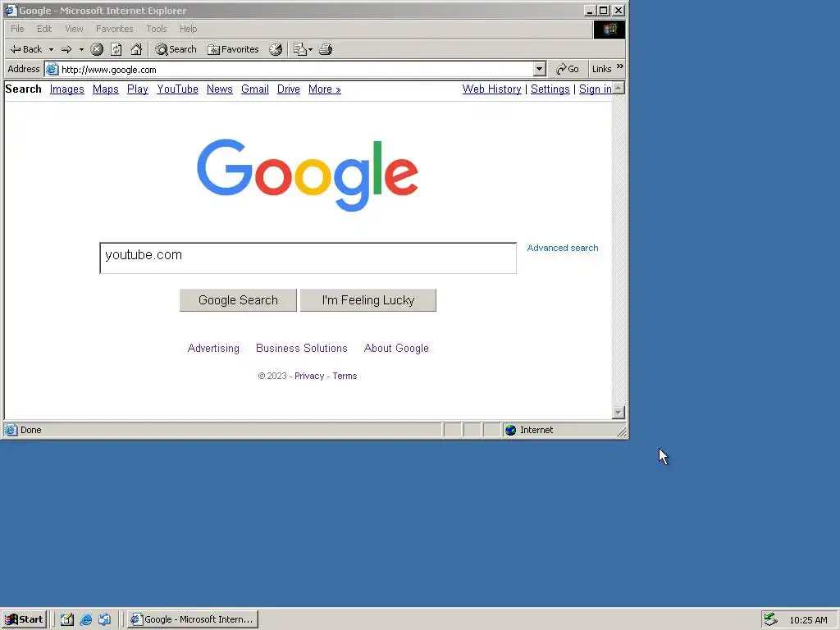Click the I'm Feeling Lucky button
This screenshot has height=630, width=840.
click(368, 300)
